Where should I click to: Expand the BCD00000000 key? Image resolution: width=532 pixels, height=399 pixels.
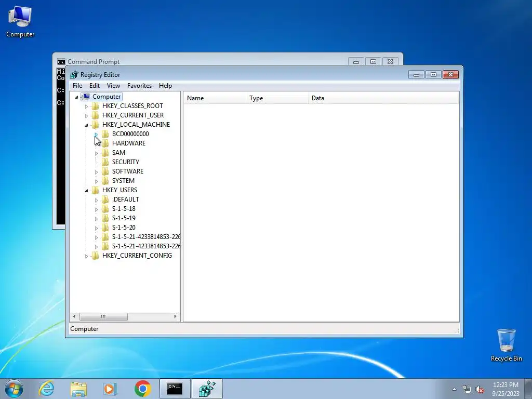pos(96,135)
